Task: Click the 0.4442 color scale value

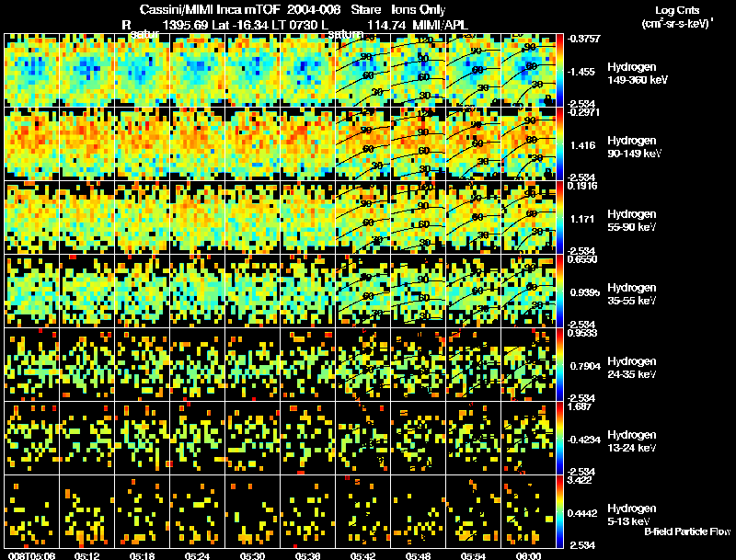Action: pos(583,514)
